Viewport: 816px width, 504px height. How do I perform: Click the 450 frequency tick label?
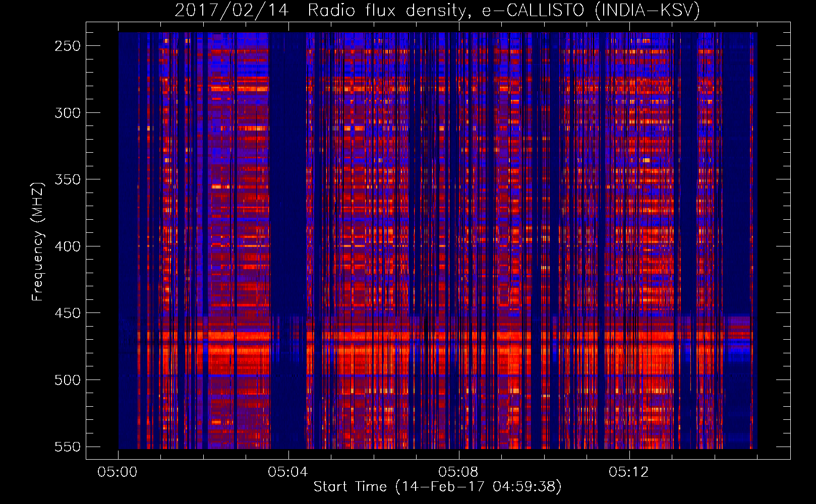click(x=68, y=313)
